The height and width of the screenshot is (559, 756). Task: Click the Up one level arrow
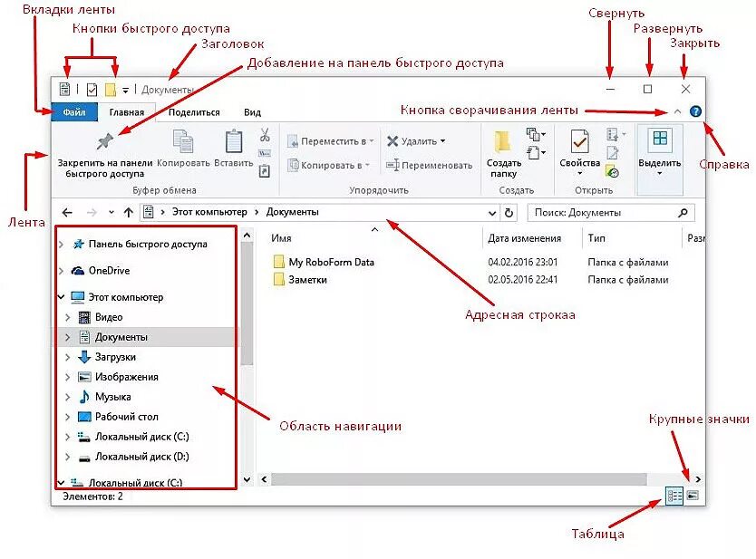(128, 213)
